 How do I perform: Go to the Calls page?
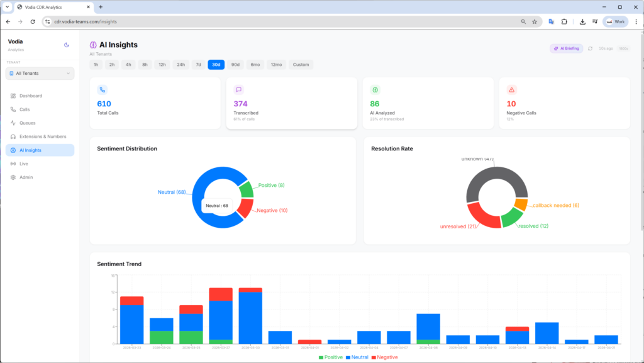40,109
